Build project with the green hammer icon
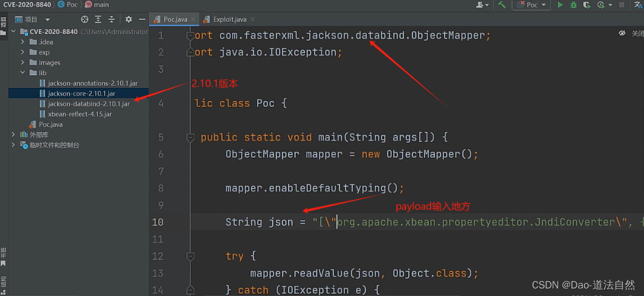The width and height of the screenshot is (644, 296). pos(501,5)
